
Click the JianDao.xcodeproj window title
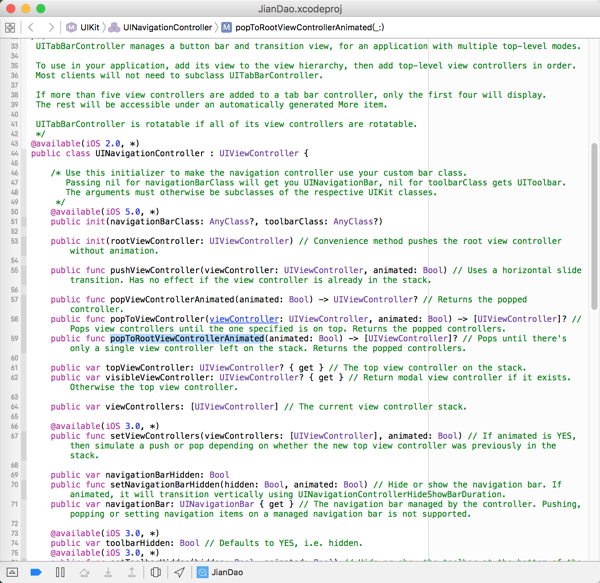300,8
